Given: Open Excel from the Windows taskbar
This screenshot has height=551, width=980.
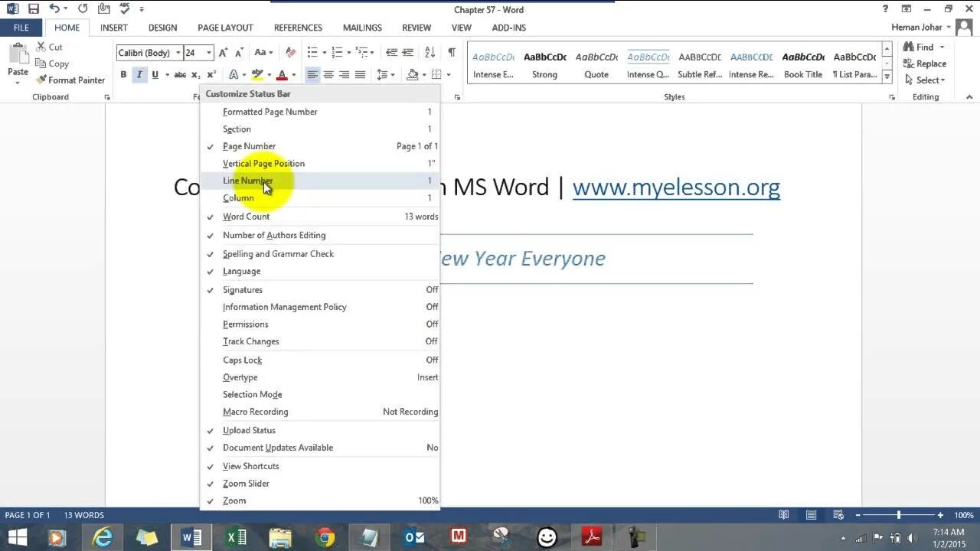Looking at the screenshot, I should click(237, 538).
